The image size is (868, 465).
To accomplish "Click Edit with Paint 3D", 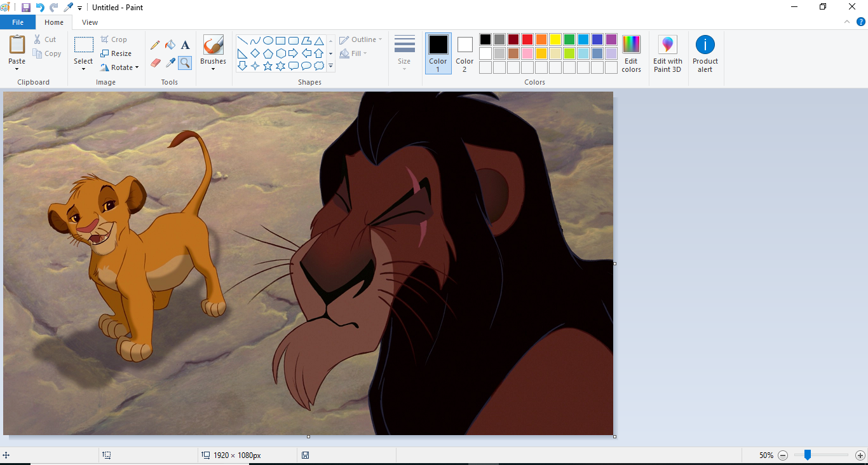I will click(667, 53).
